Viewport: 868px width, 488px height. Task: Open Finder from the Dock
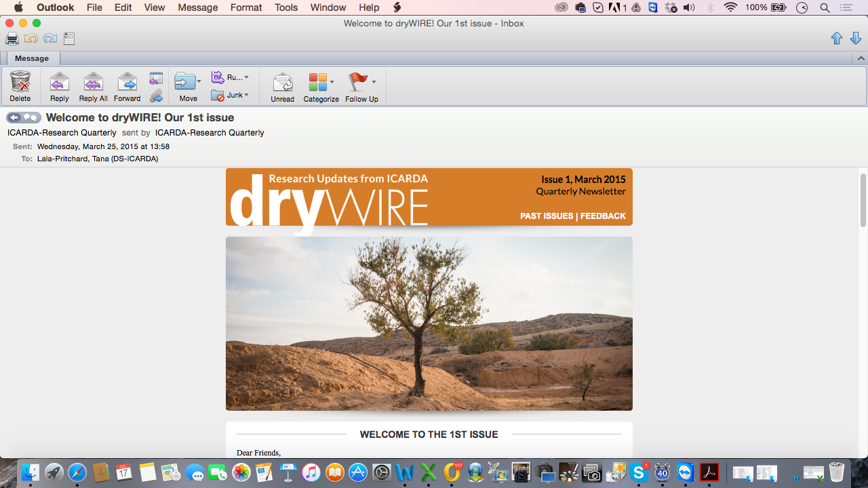(x=31, y=472)
